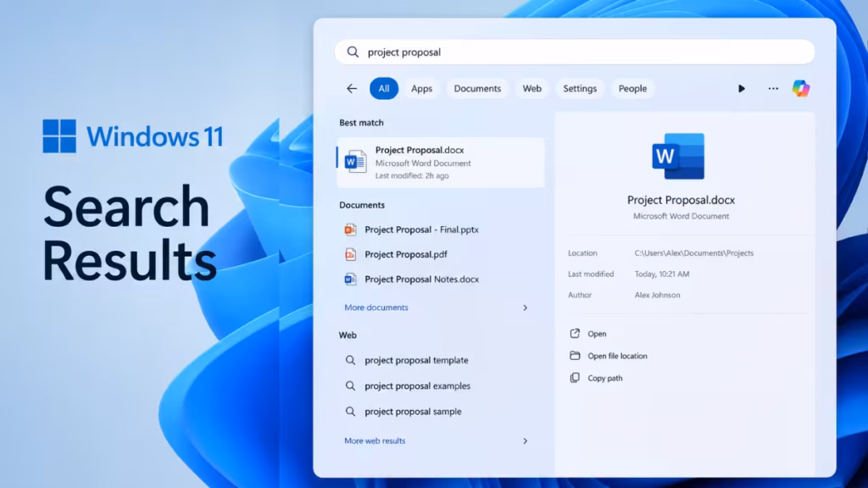Switch to the Settings filter
868x488 pixels.
point(580,88)
